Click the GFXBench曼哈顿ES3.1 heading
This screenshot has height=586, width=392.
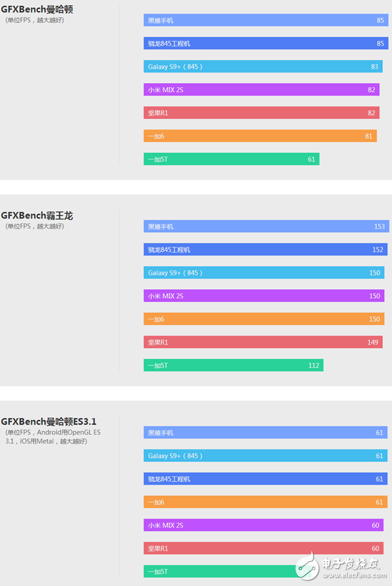point(49,421)
